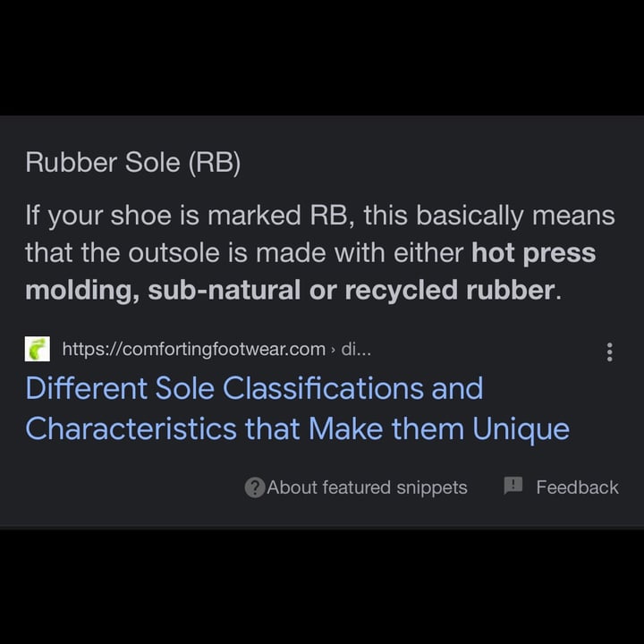
Task: Open the three-dot result options menu
Action: (x=609, y=352)
